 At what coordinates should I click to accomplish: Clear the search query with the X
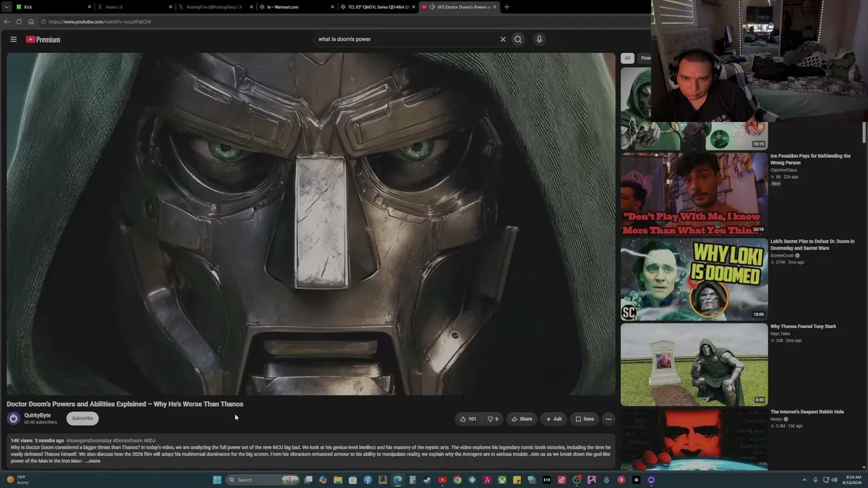pos(502,39)
